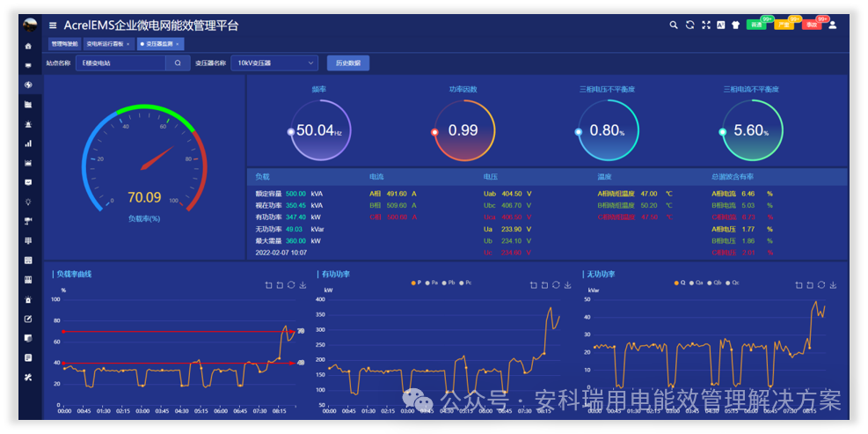The image size is (868, 434).
Task: Click the search button beside station name field
Action: point(178,63)
